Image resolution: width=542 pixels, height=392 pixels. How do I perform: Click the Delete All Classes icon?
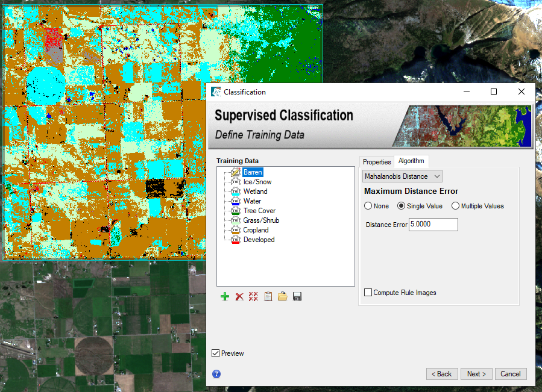pyautogui.click(x=253, y=296)
